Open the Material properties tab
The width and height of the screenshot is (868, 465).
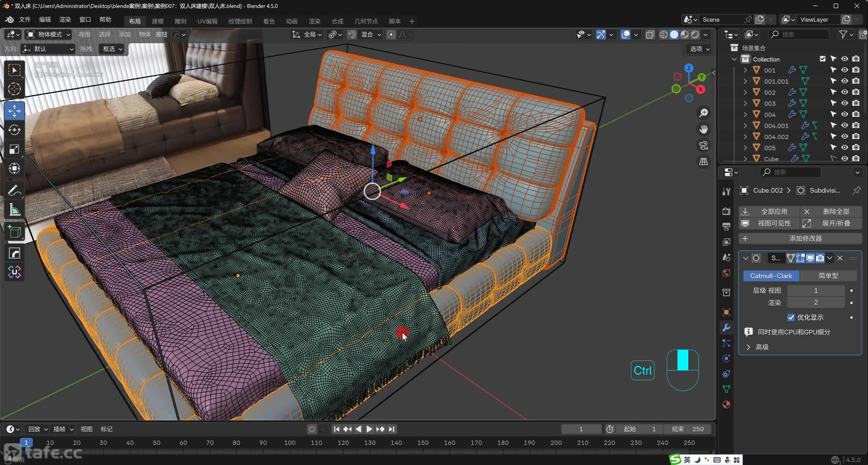[726, 405]
